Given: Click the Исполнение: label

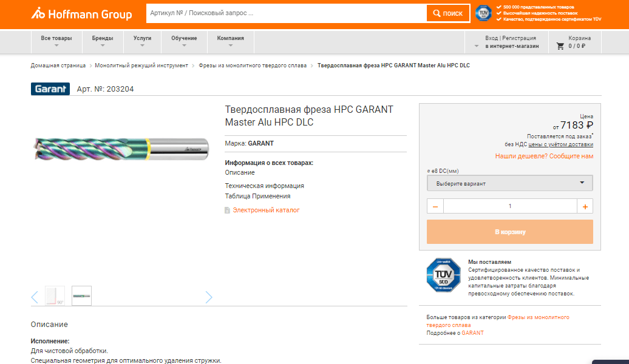Looking at the screenshot, I should [50, 341].
